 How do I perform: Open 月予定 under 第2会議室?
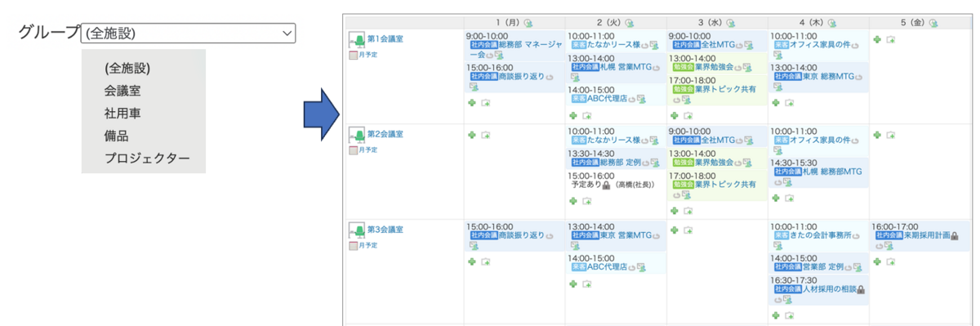(368, 150)
